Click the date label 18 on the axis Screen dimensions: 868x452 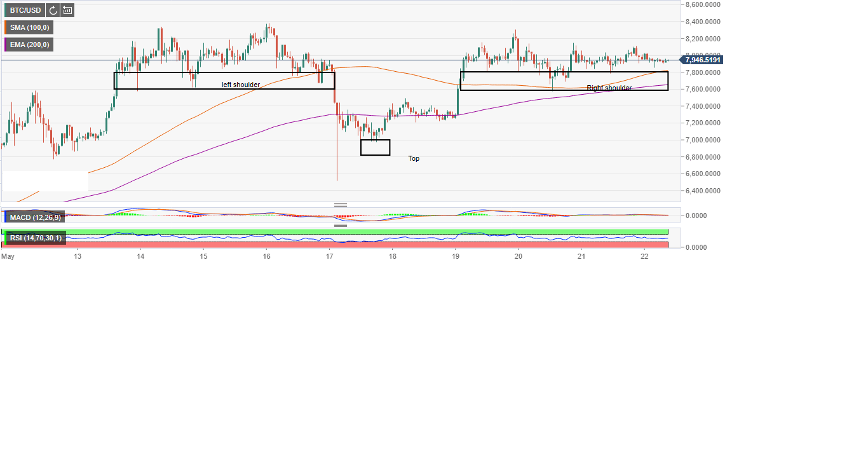click(393, 256)
